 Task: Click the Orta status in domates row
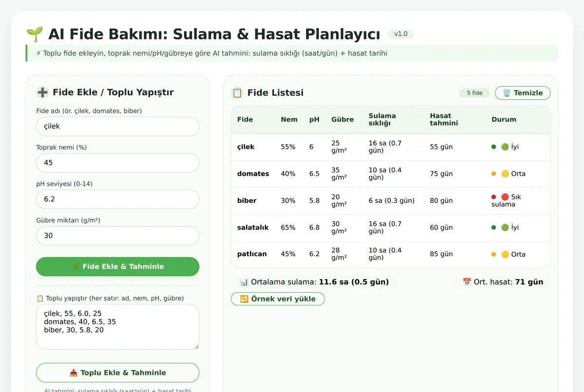pyautogui.click(x=509, y=174)
